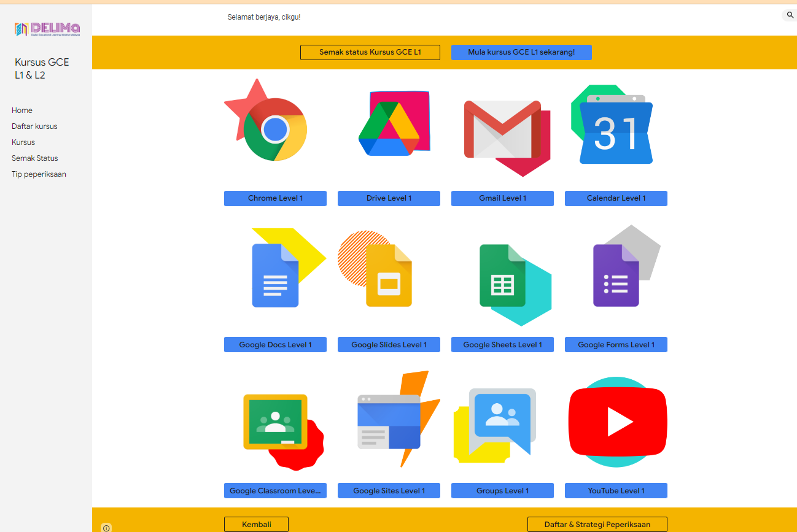
Task: Open Tip peperiksaan in sidebar
Action: (39, 174)
